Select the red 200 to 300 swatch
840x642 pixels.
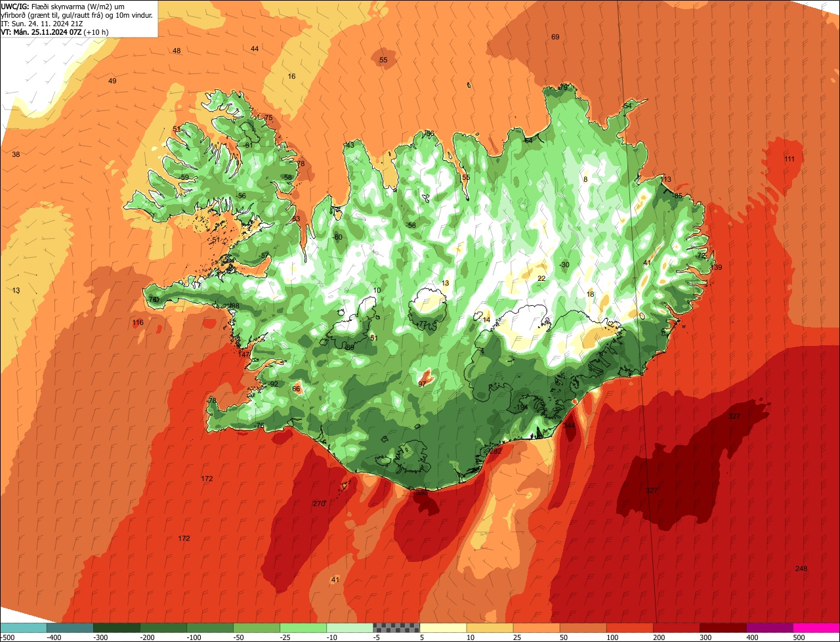point(677,628)
